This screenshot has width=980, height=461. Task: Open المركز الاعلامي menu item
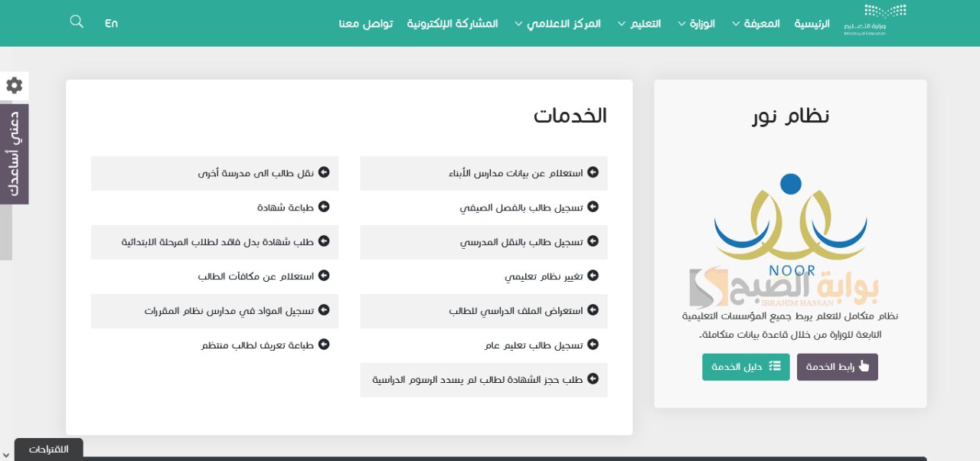coord(563,24)
